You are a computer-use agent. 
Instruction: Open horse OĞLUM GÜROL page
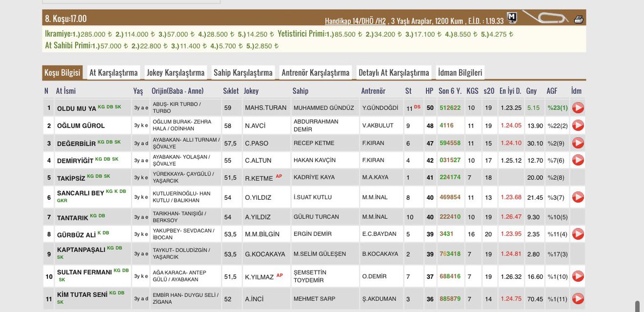point(80,126)
